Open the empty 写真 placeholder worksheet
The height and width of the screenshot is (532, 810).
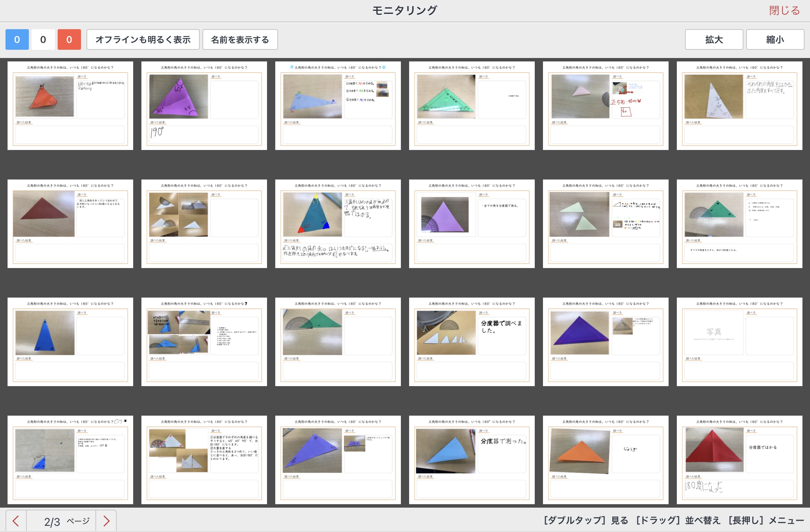(x=739, y=342)
